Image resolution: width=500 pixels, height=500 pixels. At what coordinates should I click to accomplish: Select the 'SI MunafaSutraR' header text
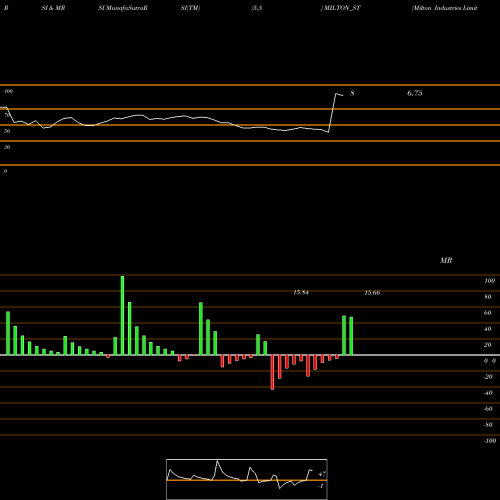coord(123,8)
